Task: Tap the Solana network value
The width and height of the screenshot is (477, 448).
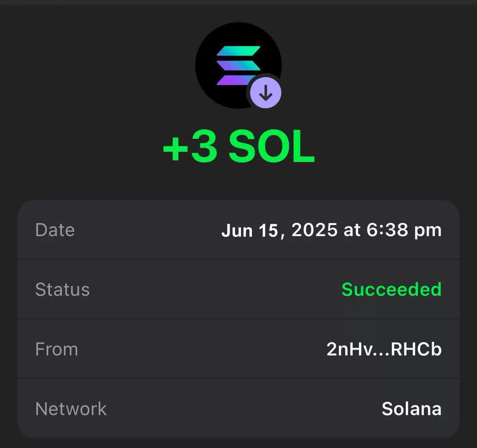Action: coord(411,409)
